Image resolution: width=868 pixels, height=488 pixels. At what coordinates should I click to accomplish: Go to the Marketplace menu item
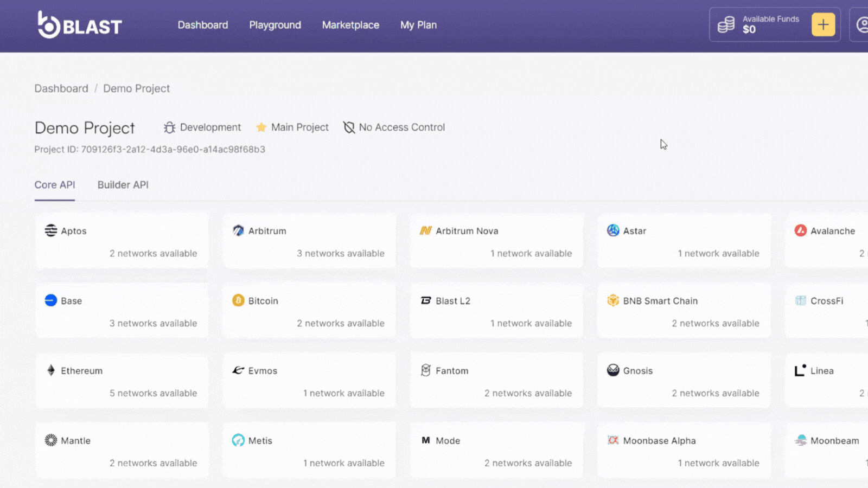(x=350, y=25)
